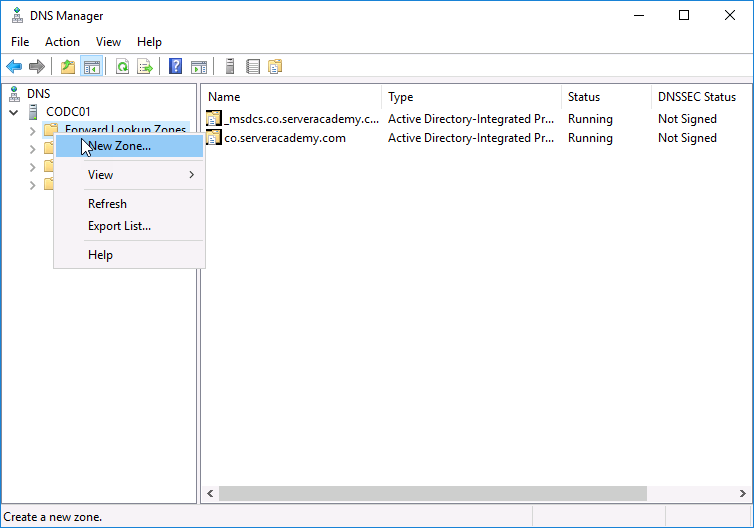Select the co.serveracademy.com zone row
Image resolution: width=754 pixels, height=528 pixels.
click(x=285, y=138)
